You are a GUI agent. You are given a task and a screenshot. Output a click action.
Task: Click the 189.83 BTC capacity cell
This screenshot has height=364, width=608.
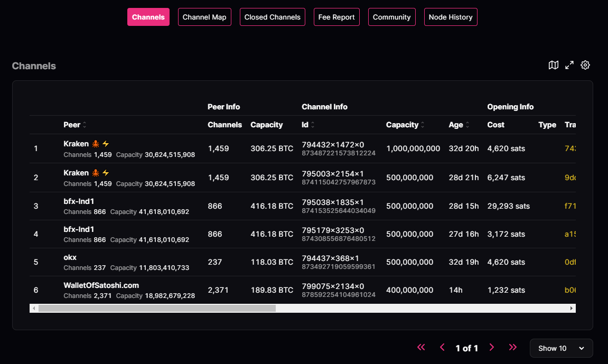point(272,290)
